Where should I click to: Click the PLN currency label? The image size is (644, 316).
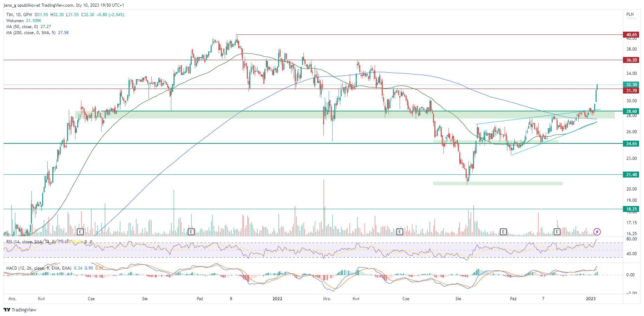[x=630, y=14]
